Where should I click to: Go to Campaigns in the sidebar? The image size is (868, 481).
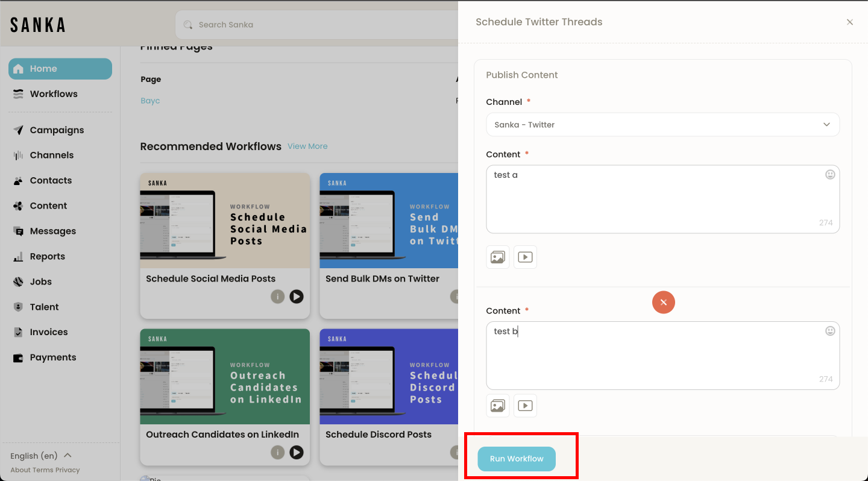point(57,130)
